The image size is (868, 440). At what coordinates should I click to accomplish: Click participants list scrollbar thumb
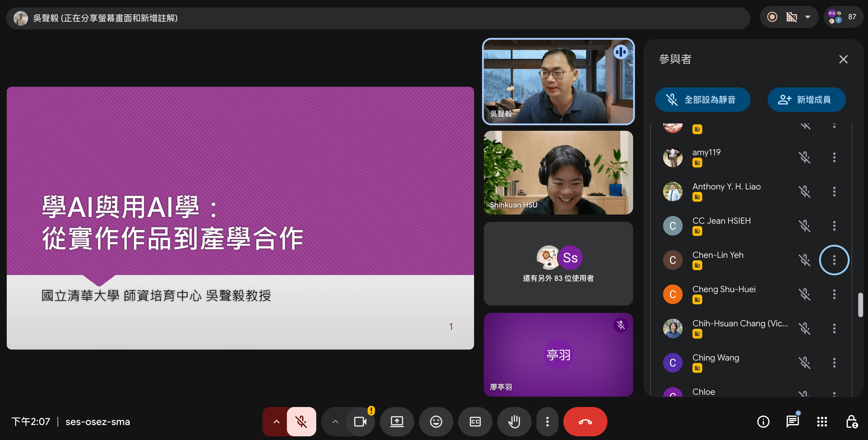[x=860, y=305]
